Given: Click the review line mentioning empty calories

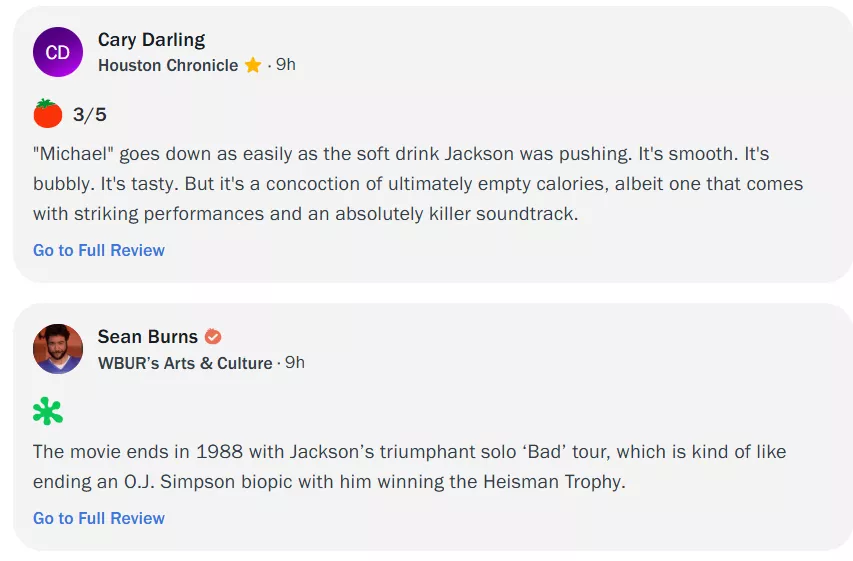Looking at the screenshot, I should pos(417,185).
